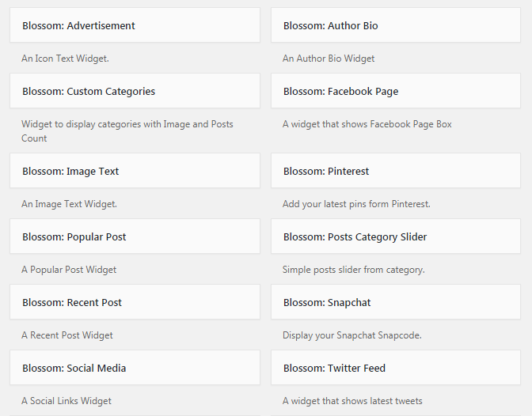Select the Blossom: Snapchat widget
Screen dimensions: 532x416
[x=395, y=303]
